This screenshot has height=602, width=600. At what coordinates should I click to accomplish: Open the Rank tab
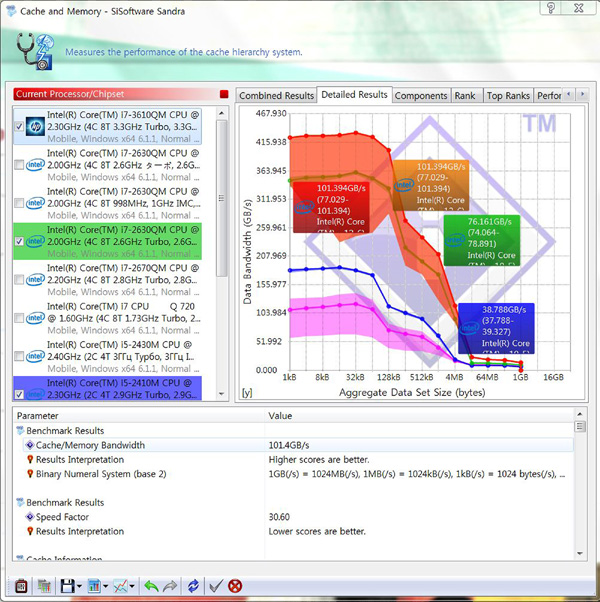(465, 96)
